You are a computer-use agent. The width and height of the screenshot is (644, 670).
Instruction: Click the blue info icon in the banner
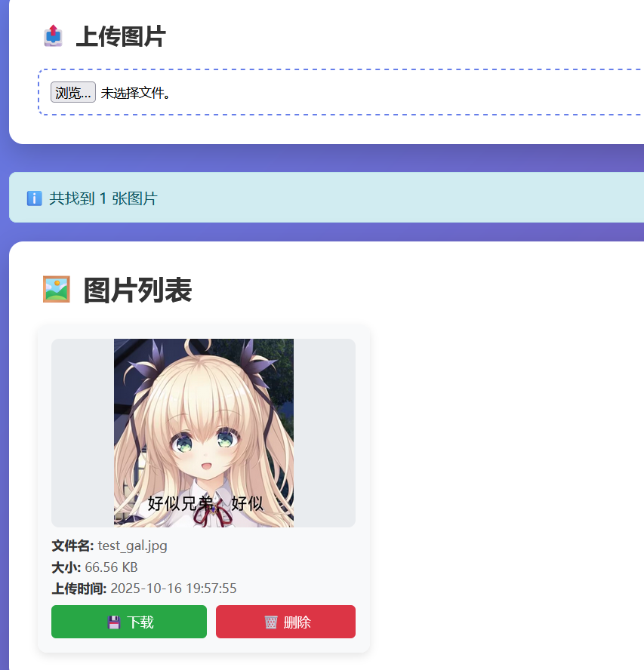tap(34, 198)
